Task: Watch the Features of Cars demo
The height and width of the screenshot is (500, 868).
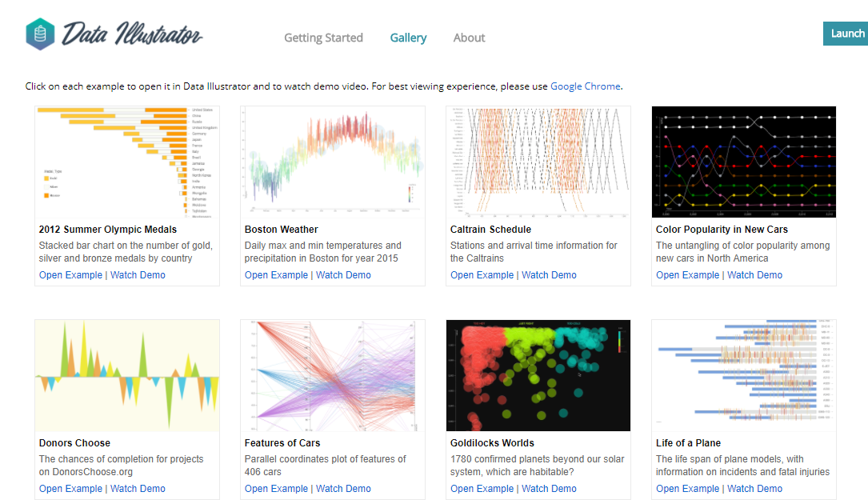Action: [342, 488]
